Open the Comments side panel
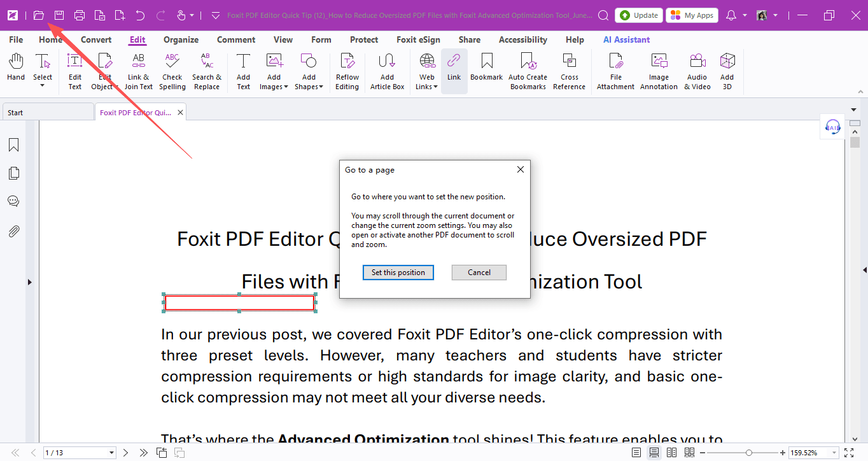The image size is (868, 461). 13,201
